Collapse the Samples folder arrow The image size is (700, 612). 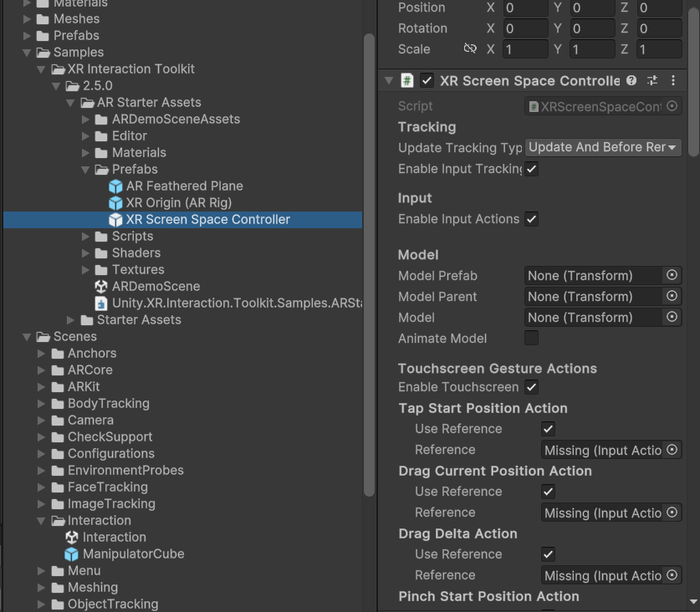click(x=27, y=53)
